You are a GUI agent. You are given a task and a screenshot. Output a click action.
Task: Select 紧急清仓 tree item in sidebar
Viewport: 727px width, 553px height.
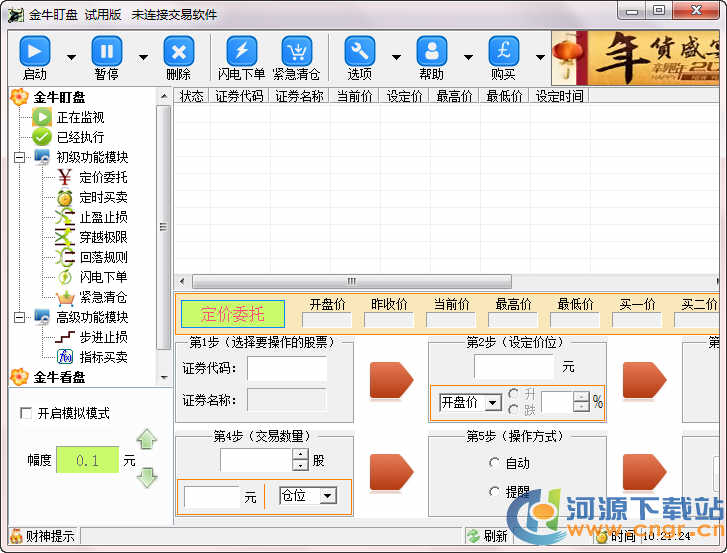click(103, 297)
